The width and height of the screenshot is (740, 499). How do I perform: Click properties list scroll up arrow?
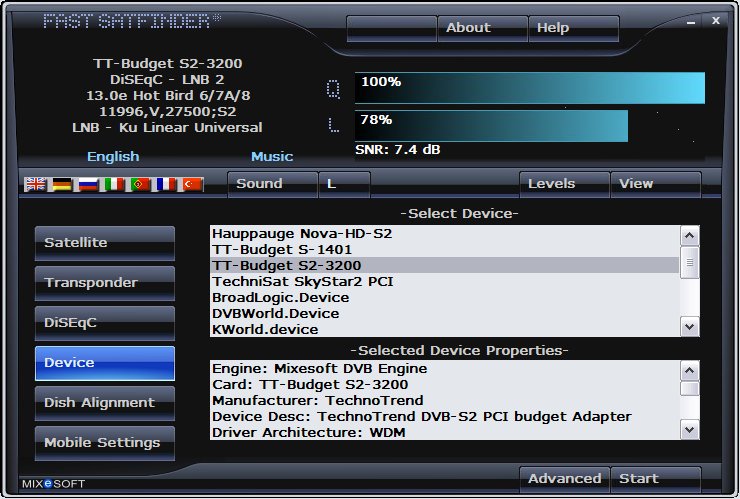pyautogui.click(x=690, y=371)
